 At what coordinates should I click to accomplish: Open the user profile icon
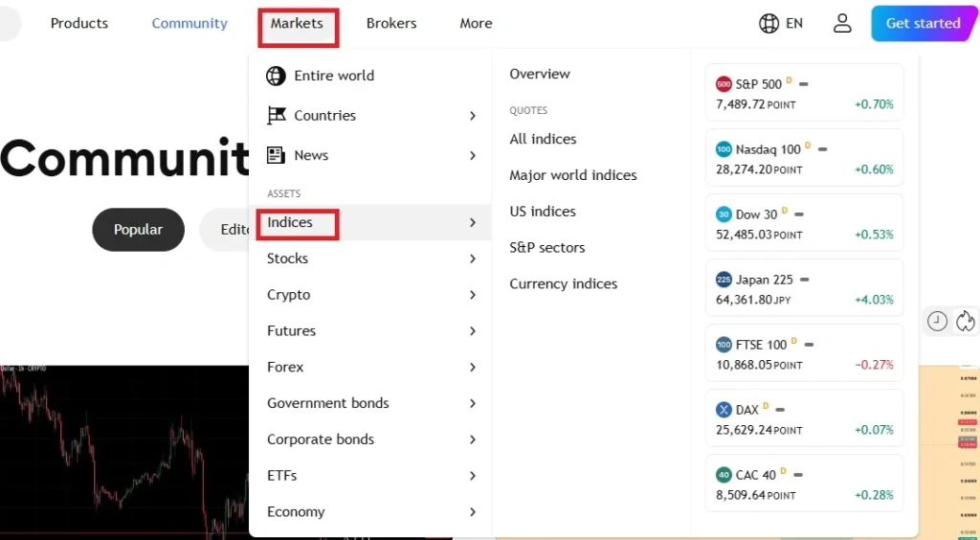pyautogui.click(x=842, y=23)
